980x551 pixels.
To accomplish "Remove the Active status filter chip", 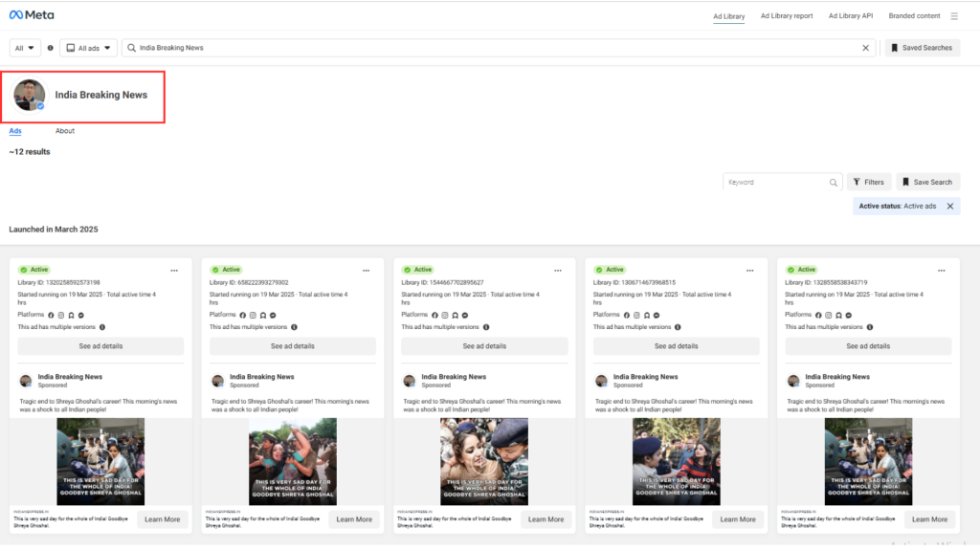I will 950,207.
